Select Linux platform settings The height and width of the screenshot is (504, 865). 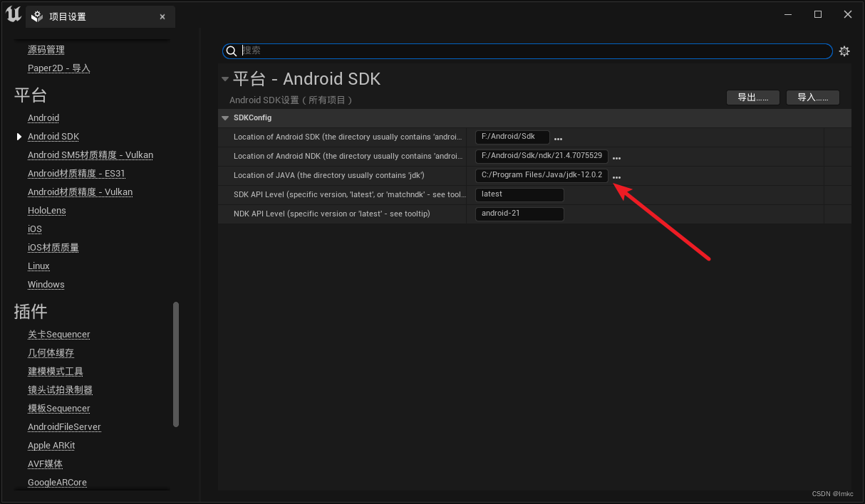38,266
